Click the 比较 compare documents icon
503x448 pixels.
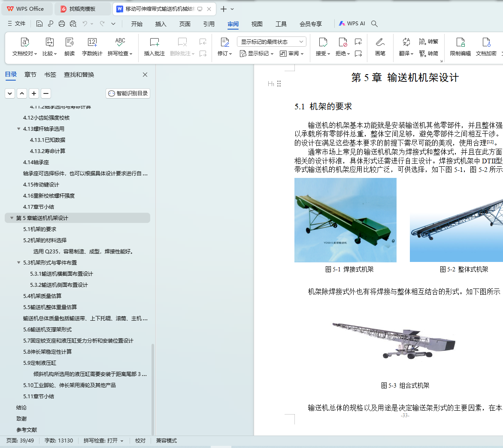pyautogui.click(x=49, y=47)
